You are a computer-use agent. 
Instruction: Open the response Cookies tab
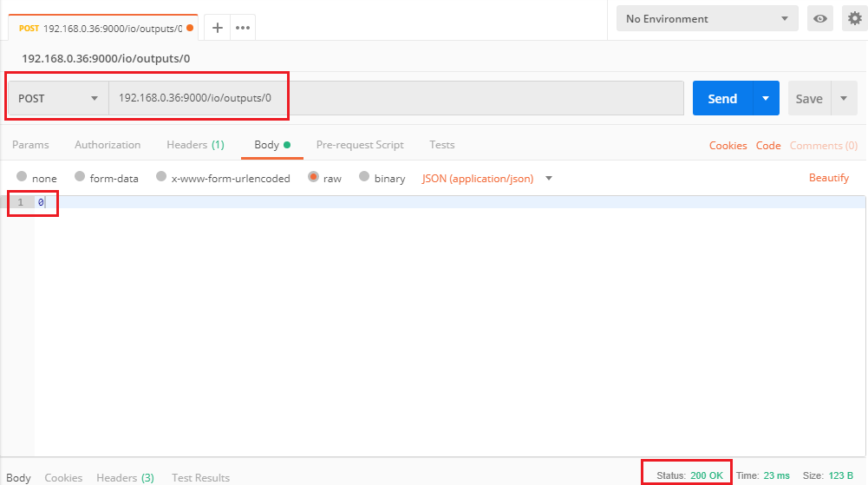click(63, 477)
